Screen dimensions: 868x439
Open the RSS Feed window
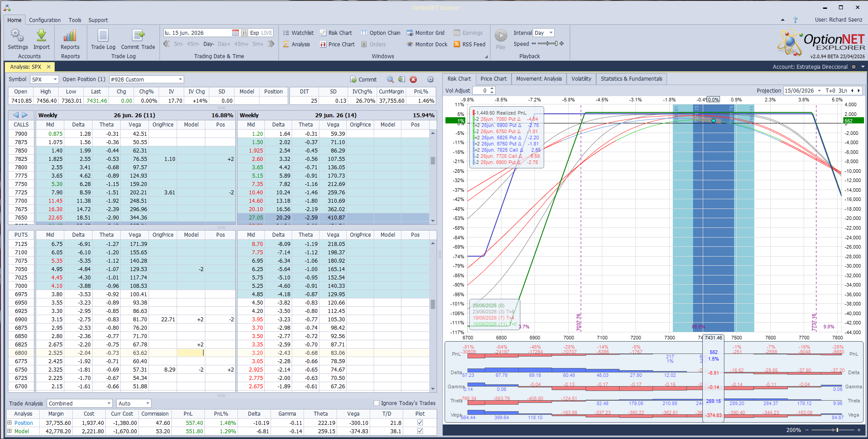[x=469, y=44]
